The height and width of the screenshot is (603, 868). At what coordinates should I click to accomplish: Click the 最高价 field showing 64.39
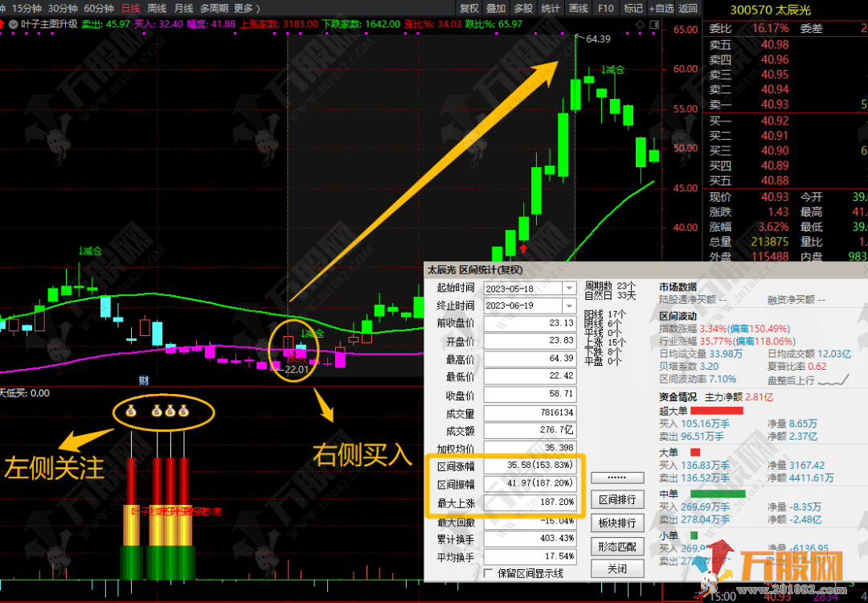coord(530,359)
